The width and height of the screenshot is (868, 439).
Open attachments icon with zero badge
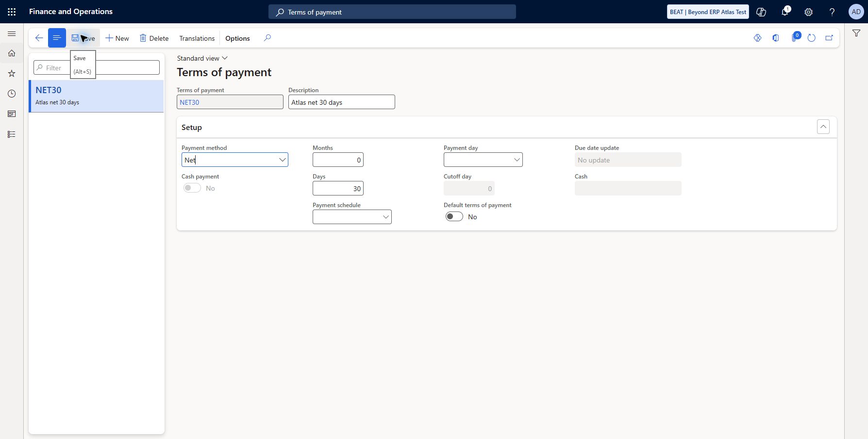pyautogui.click(x=795, y=37)
